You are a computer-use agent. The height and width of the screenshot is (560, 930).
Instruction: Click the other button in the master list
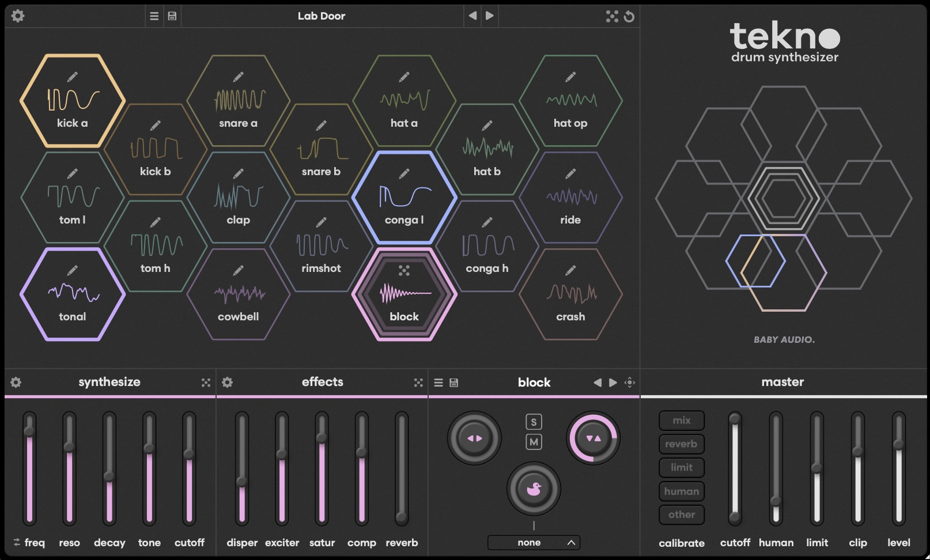pos(682,514)
